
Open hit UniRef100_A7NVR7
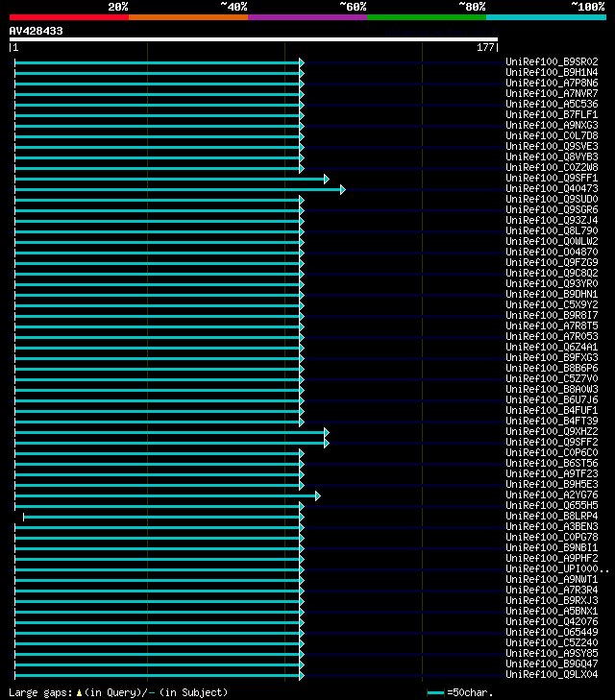[552, 93]
